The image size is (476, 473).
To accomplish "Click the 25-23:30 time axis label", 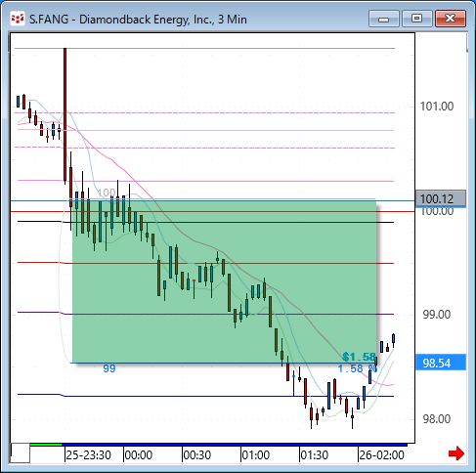I will pos(88,454).
